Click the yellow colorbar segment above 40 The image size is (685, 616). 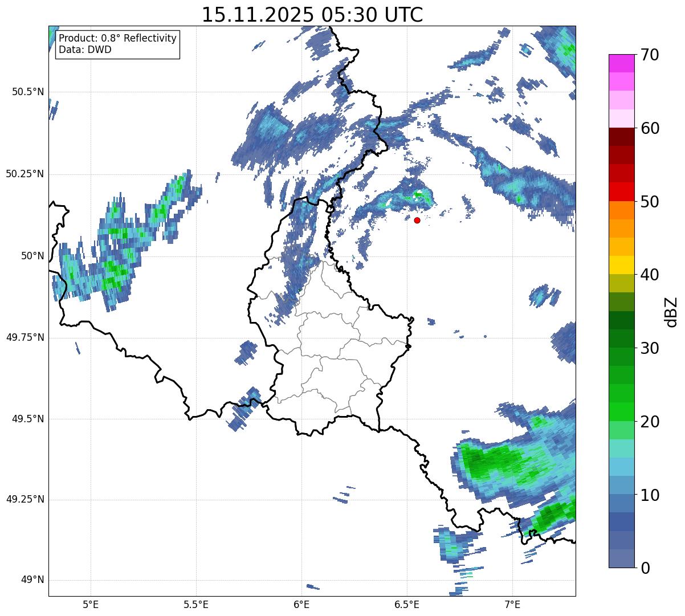pyautogui.click(x=621, y=266)
